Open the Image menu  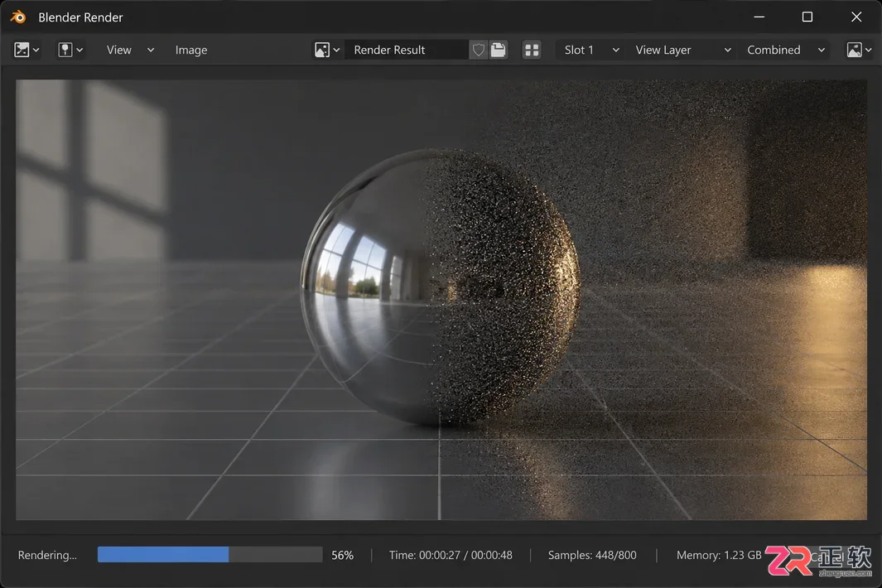(190, 50)
